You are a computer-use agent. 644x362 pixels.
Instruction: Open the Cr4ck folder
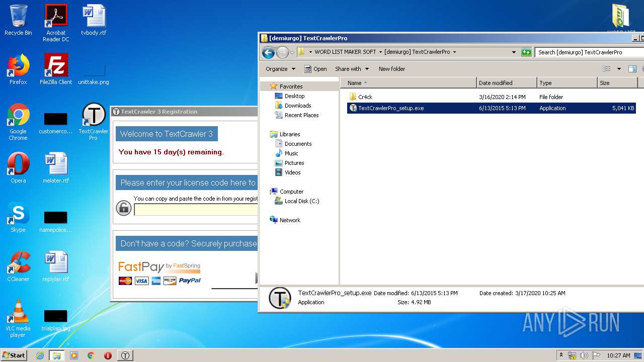(x=365, y=97)
